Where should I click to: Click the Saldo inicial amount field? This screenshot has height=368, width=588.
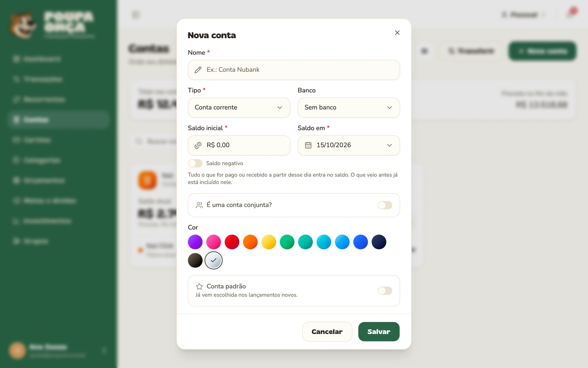pyautogui.click(x=239, y=145)
